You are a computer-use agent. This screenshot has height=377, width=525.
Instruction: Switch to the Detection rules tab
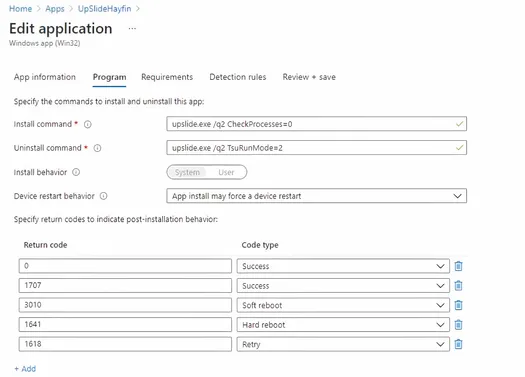(238, 77)
